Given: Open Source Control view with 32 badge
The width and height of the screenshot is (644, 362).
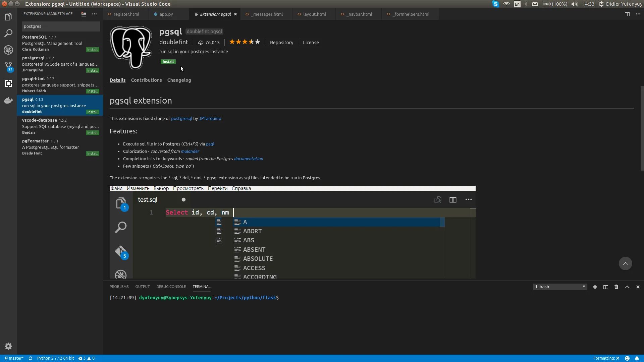Looking at the screenshot, I should pos(8,66).
